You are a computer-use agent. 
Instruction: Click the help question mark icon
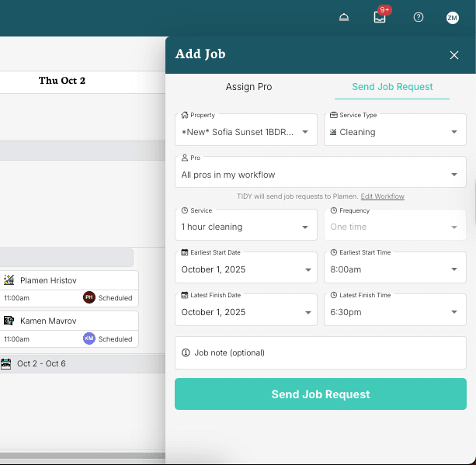[419, 17]
